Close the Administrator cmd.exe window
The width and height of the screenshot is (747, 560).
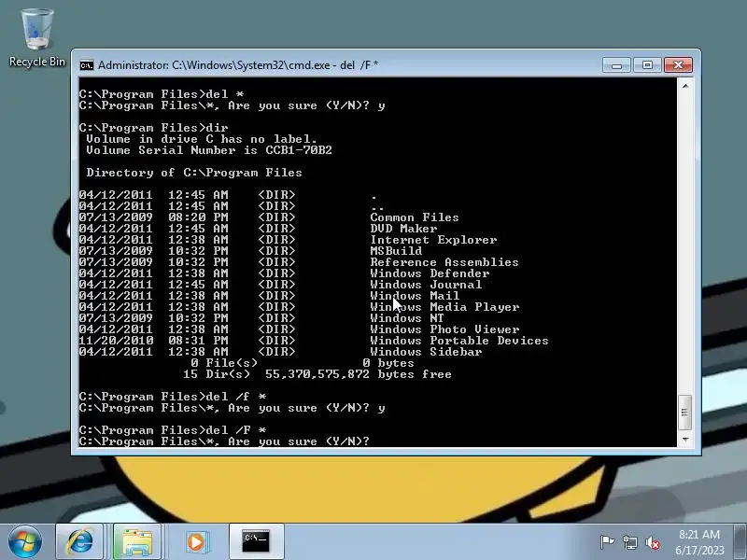(x=679, y=64)
